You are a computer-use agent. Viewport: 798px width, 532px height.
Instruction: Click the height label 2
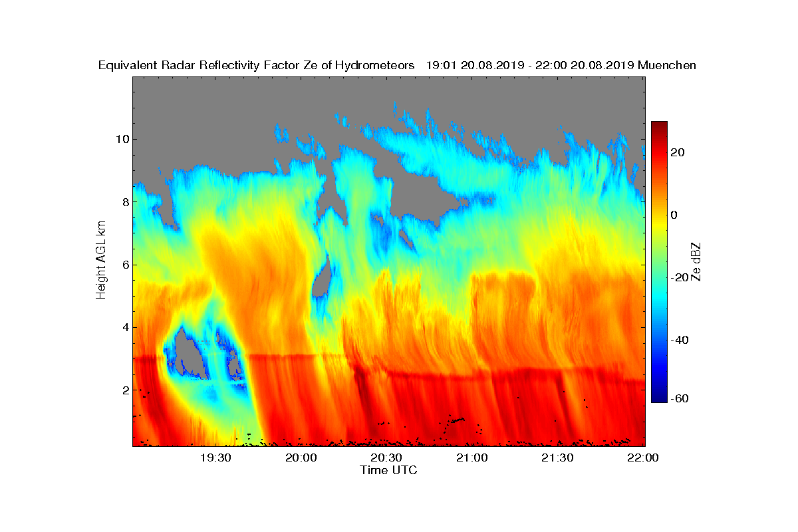click(x=126, y=390)
